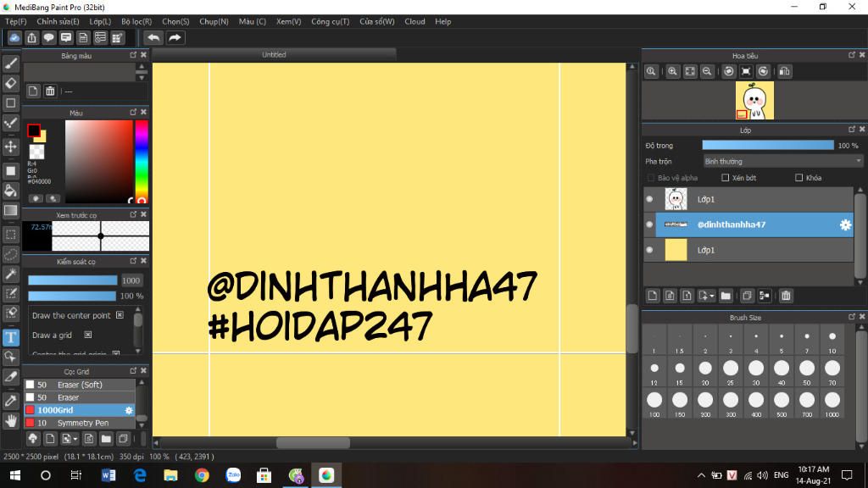Toggle Draw the center point checkbox
The width and height of the screenshot is (868, 488).
(120, 315)
